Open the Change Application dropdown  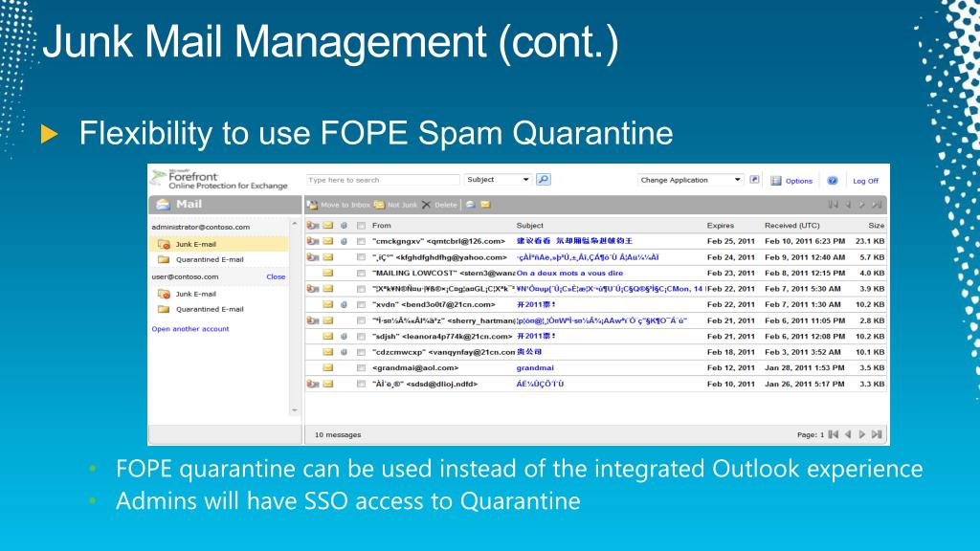[691, 180]
